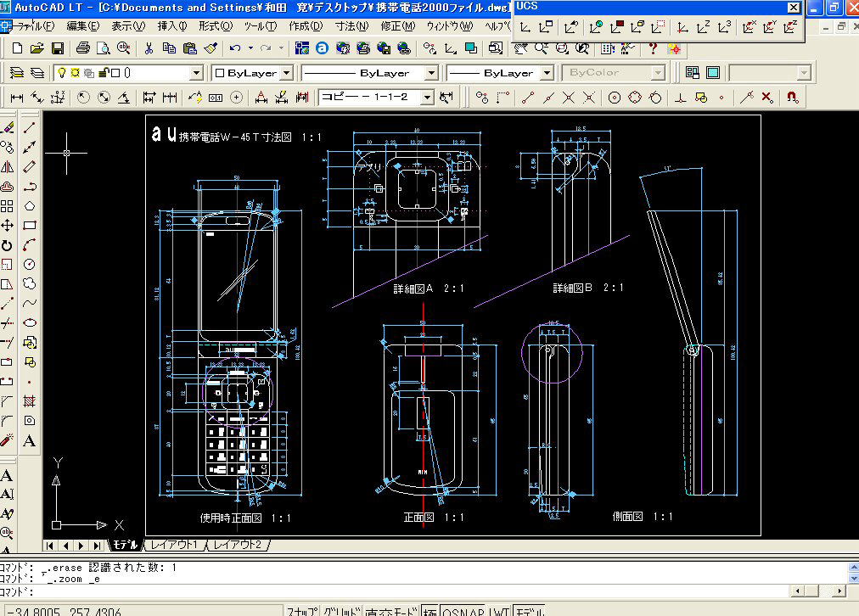The image size is (859, 616).
Task: Select the Line tool in the Draw toolbar
Action: pos(30,127)
